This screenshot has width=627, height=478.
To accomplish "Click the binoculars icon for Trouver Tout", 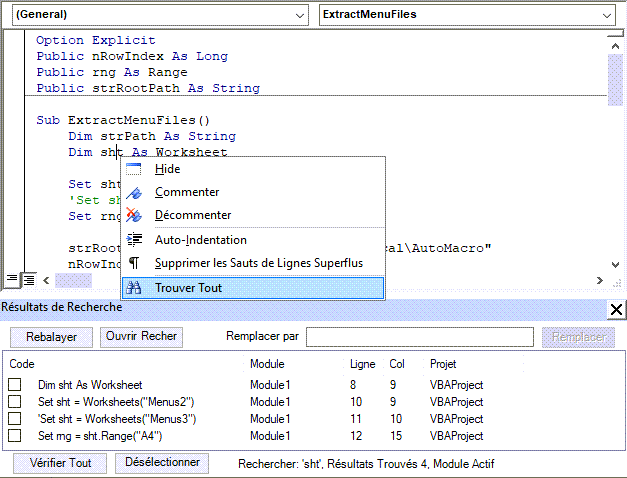I will tap(134, 288).
